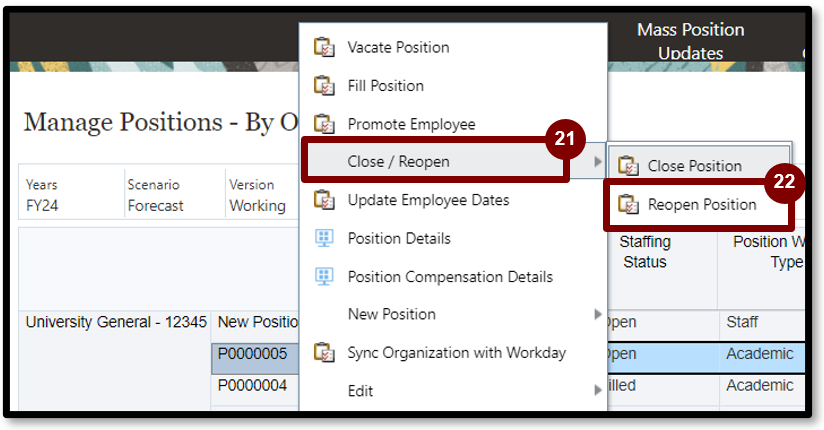The height and width of the screenshot is (430, 824).
Task: Click the Reopen Position submenu icon
Action: (x=628, y=205)
